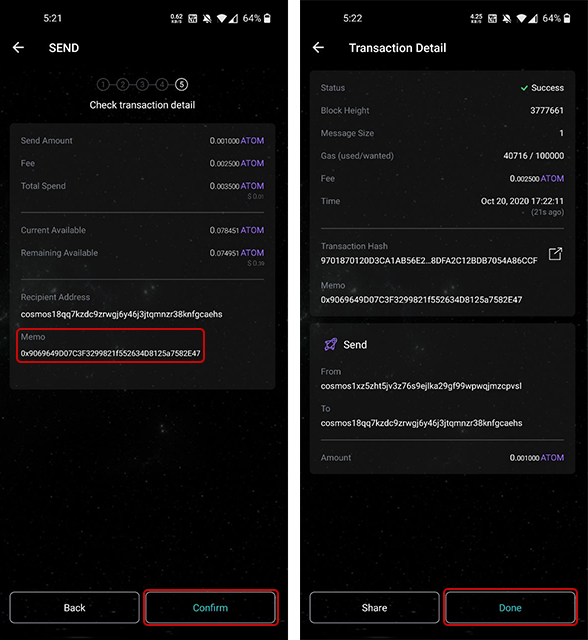Tap the From address cosmos1xz5zht...
588x640 pixels.
pos(421,386)
